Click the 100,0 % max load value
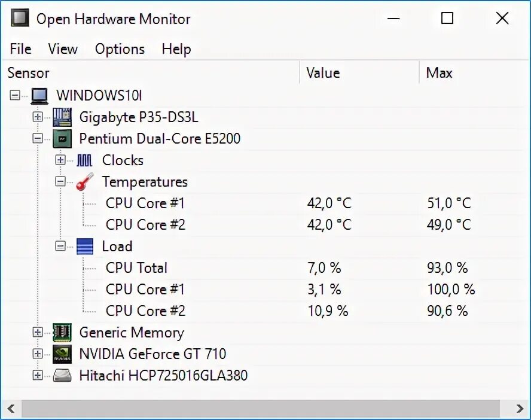The width and height of the screenshot is (531, 420). pos(451,289)
